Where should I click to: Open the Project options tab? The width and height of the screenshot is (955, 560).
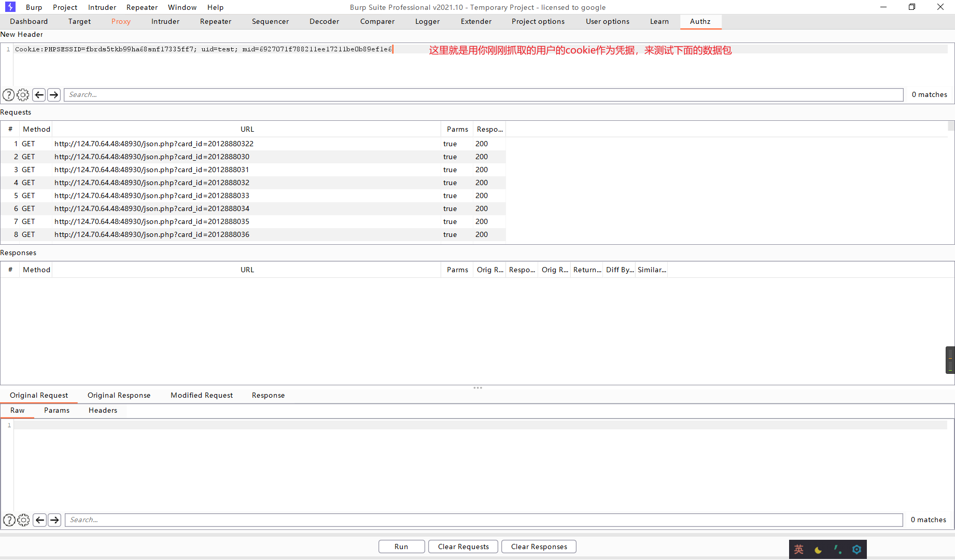[x=538, y=22]
